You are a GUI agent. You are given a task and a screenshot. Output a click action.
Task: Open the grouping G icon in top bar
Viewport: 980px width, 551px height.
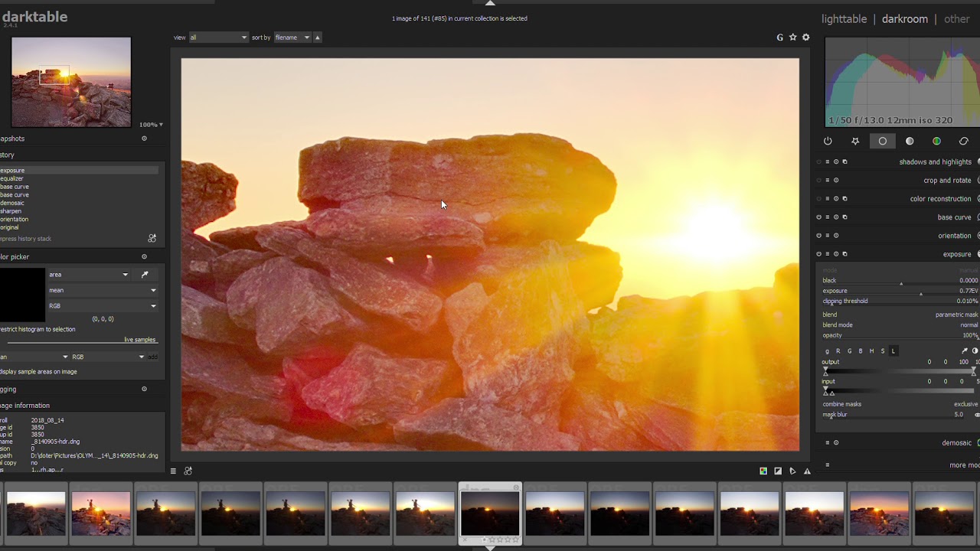click(780, 37)
